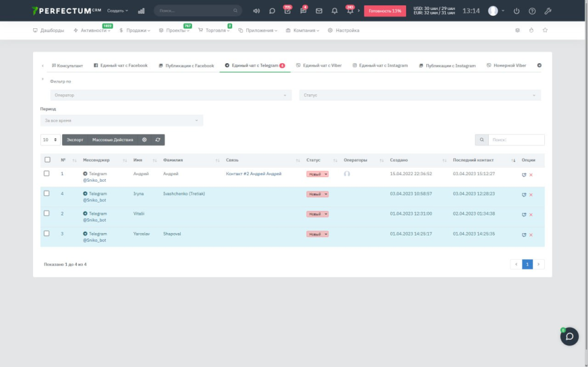This screenshot has width=588, height=367.
Task: Click the Экспорт button
Action: click(x=75, y=140)
